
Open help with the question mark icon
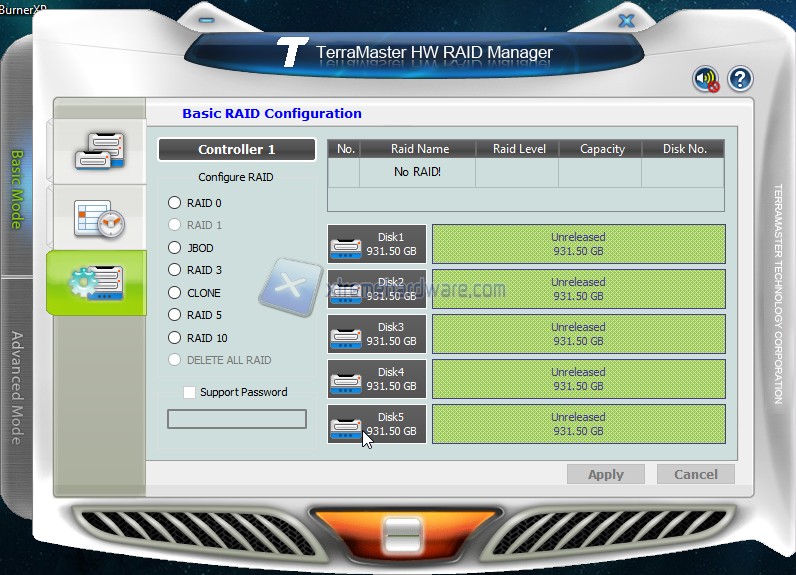740,80
